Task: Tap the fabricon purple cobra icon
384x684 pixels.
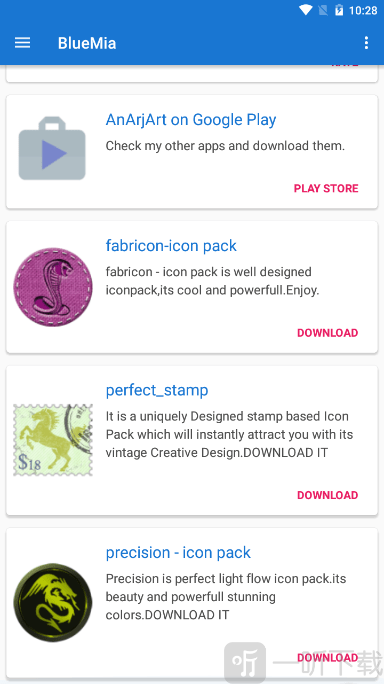Action: click(53, 287)
